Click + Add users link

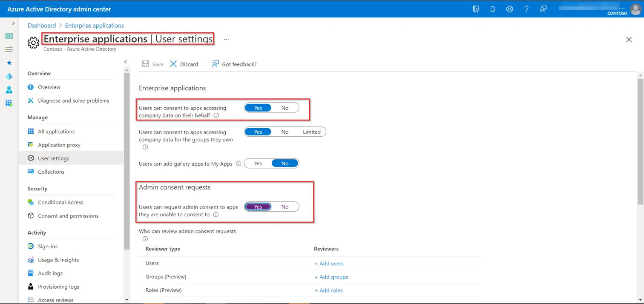[x=329, y=264]
